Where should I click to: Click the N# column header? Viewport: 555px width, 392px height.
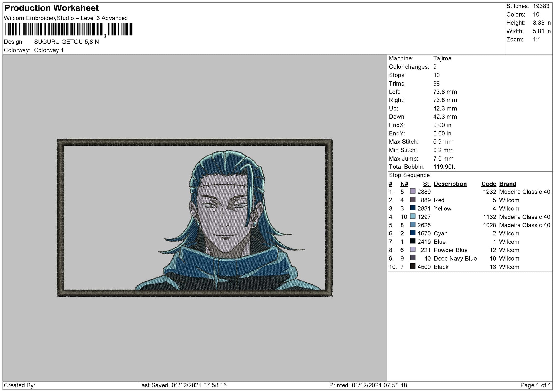[404, 184]
